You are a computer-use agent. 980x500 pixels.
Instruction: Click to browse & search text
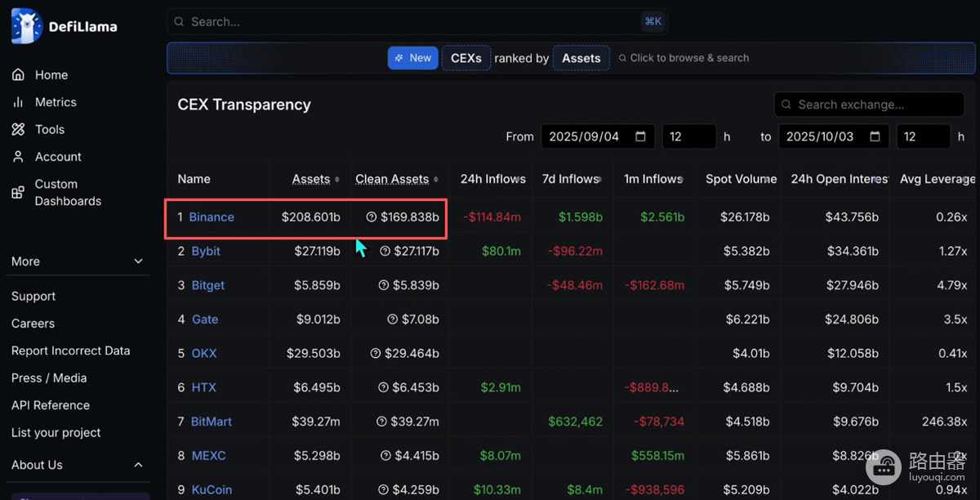689,58
